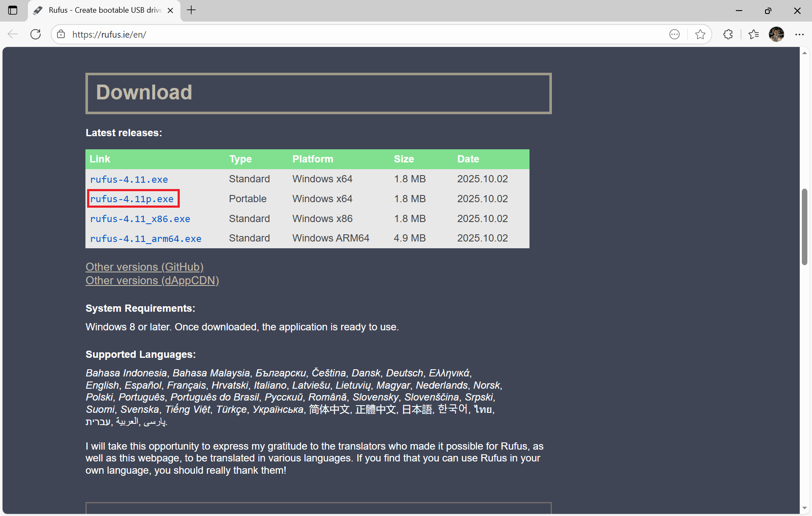Download rufus-4.11_arm64.exe link
The width and height of the screenshot is (812, 516).
coord(145,239)
